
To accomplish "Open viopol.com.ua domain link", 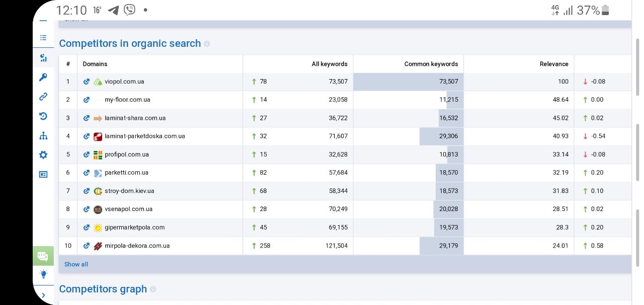I will coord(124,82).
